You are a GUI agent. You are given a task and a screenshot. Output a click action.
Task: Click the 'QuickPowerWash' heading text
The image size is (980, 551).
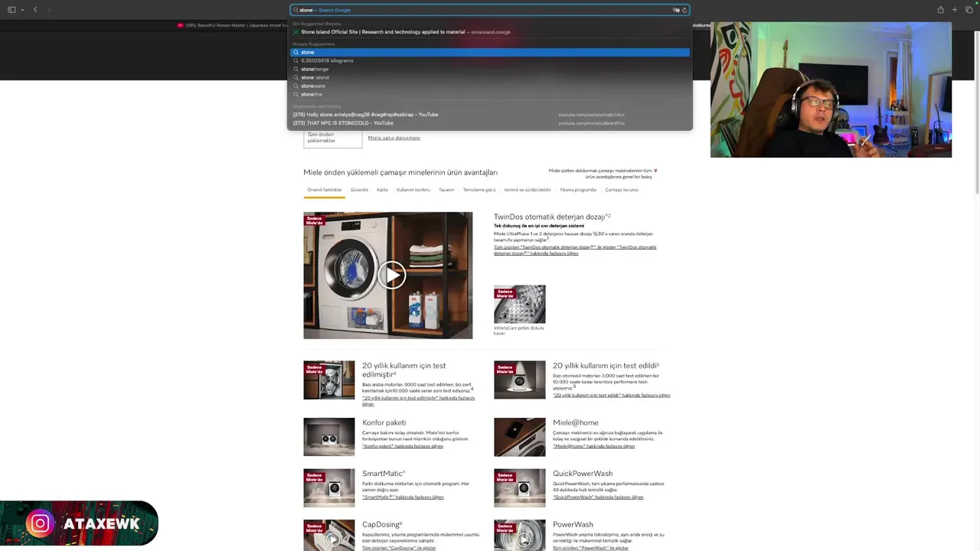click(583, 474)
